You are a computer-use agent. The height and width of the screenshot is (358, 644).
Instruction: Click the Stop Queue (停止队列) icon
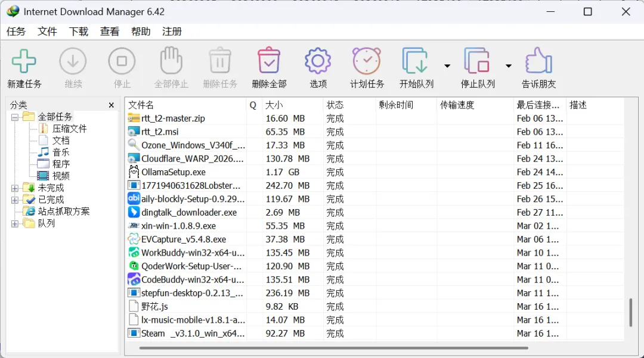pos(477,61)
